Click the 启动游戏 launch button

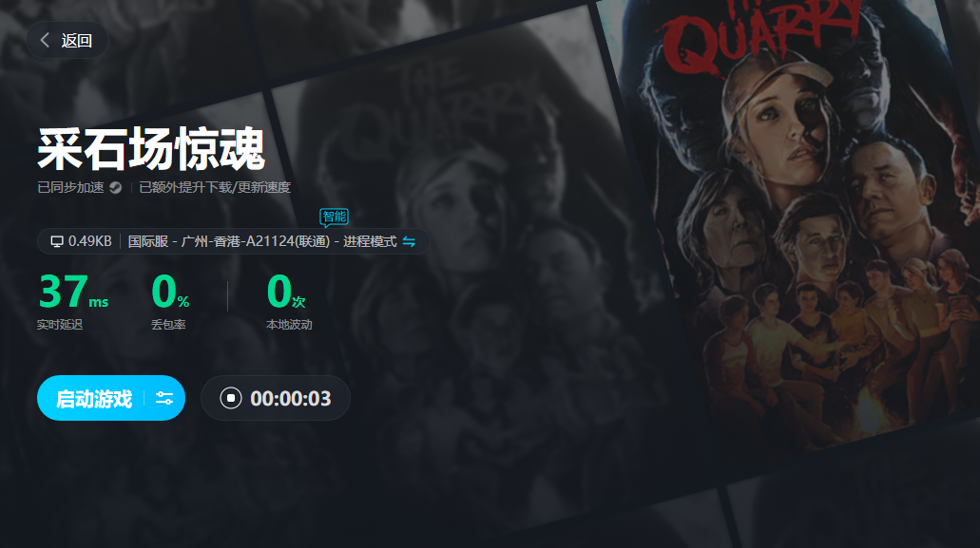click(x=94, y=398)
